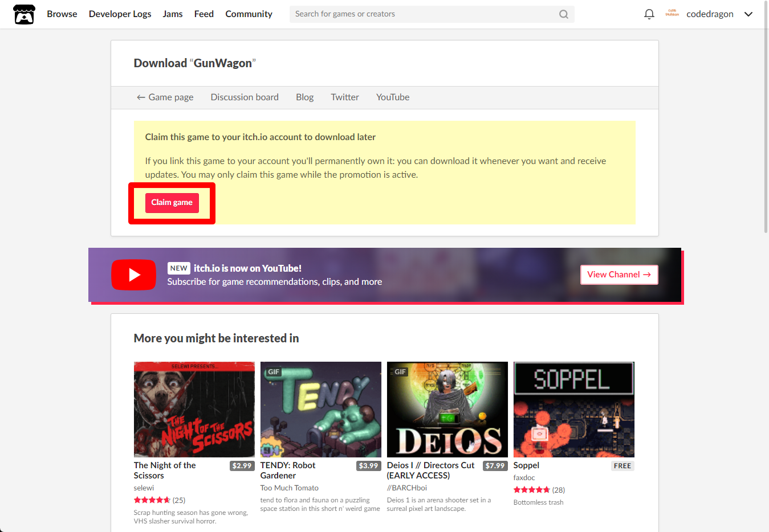Click the star rating with (28) reviews
The width and height of the screenshot is (769, 532).
[x=539, y=490]
